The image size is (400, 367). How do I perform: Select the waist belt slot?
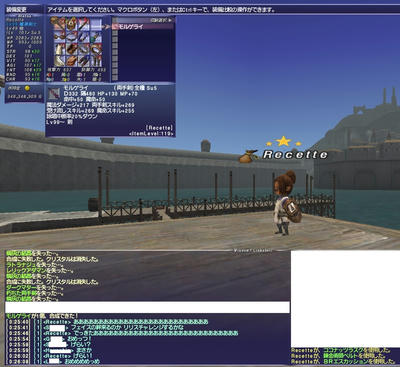pyautogui.click(x=71, y=61)
